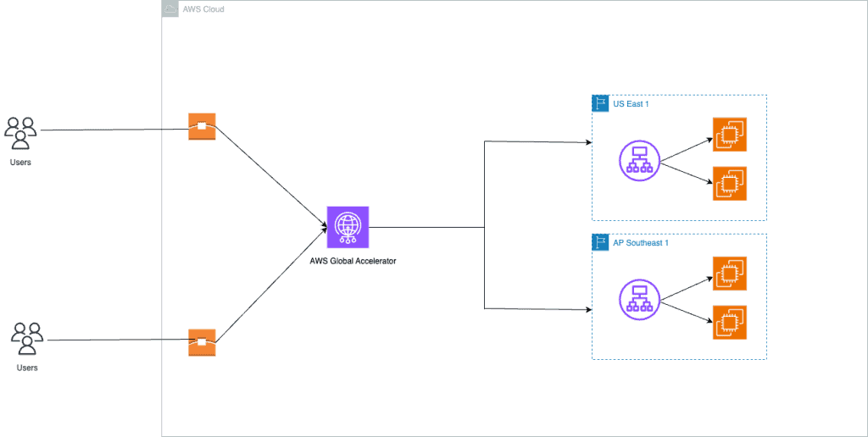Click the upper EC2 instance in US East 1

tap(730, 135)
